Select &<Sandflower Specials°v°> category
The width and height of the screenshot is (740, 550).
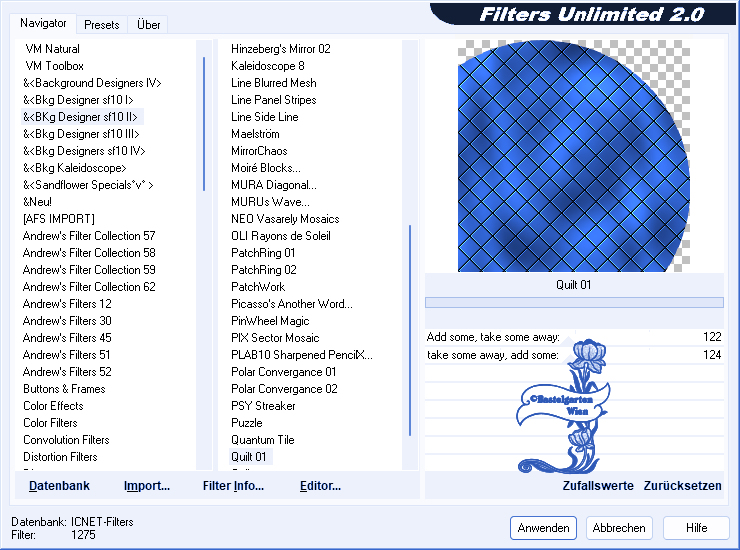tap(88, 185)
